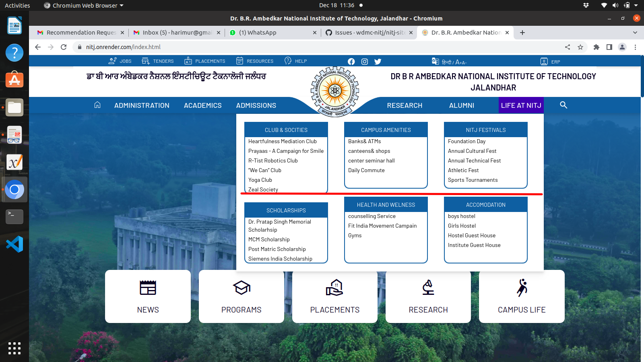The width and height of the screenshot is (644, 362).
Task: Open the ADMINISTRATION navigation menu
Action: (142, 105)
